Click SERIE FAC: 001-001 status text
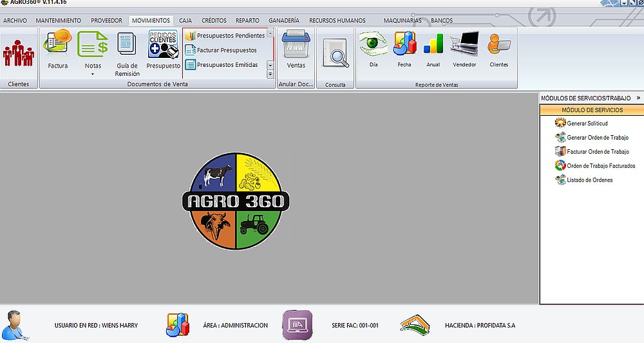644x343 pixels. coord(355,326)
